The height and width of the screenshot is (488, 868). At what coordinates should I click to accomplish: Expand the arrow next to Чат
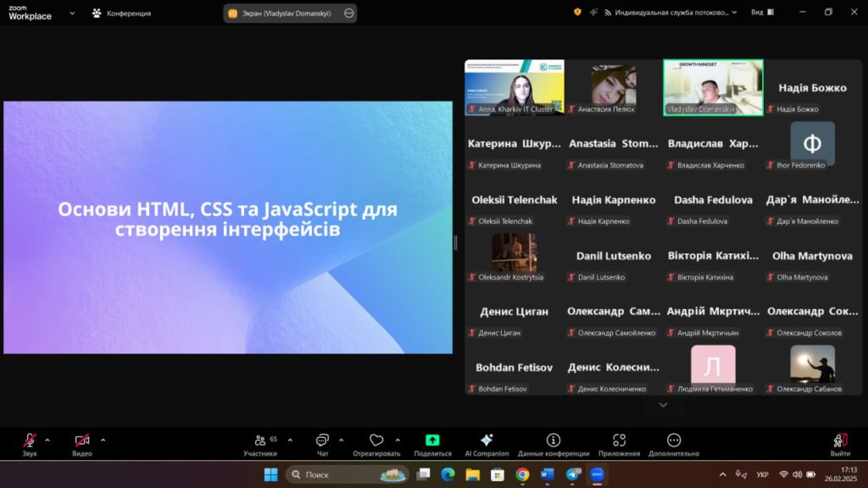tap(341, 441)
